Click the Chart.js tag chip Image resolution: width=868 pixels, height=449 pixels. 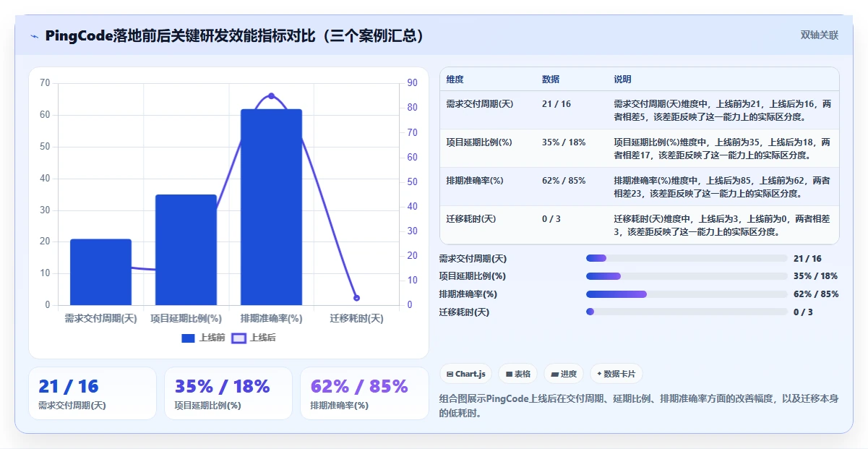(466, 374)
